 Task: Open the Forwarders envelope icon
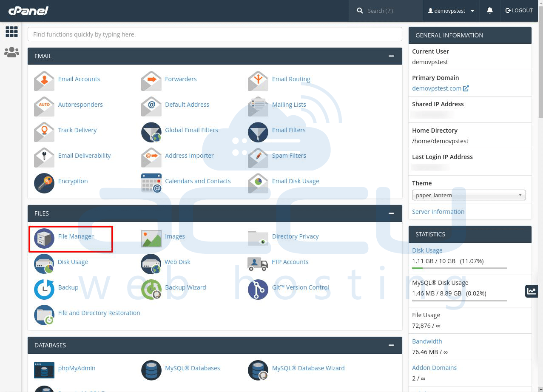(151, 81)
